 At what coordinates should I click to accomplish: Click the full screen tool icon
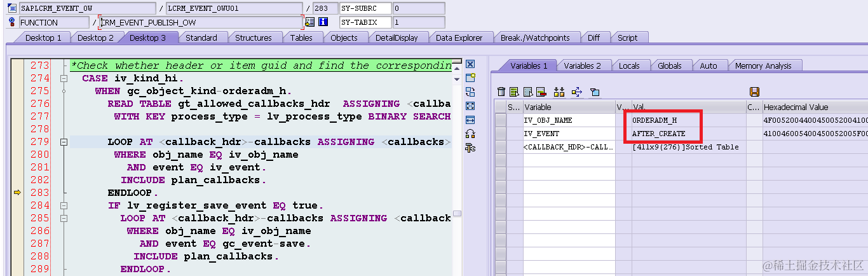[x=470, y=106]
